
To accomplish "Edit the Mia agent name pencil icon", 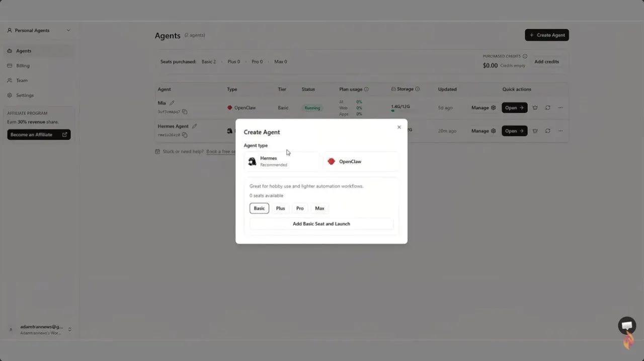I will pos(172,103).
